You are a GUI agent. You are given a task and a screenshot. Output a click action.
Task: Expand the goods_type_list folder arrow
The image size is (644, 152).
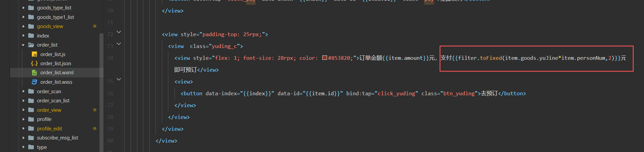coord(23,8)
